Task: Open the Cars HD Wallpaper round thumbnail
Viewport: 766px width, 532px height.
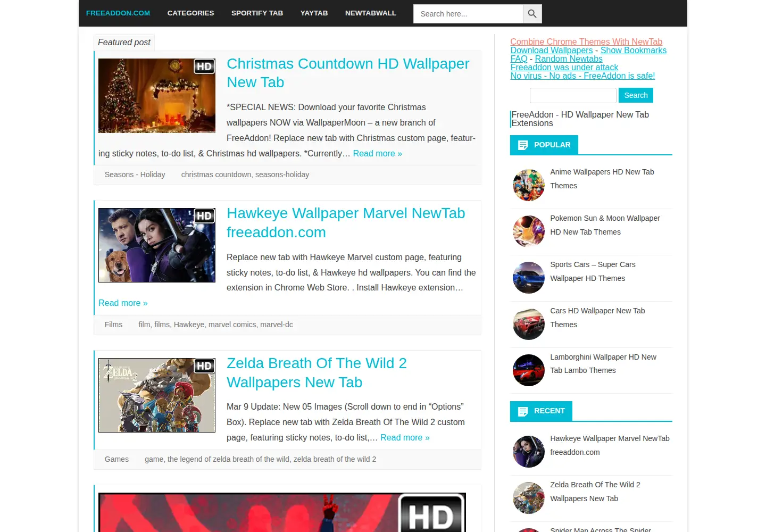Action: click(529, 324)
